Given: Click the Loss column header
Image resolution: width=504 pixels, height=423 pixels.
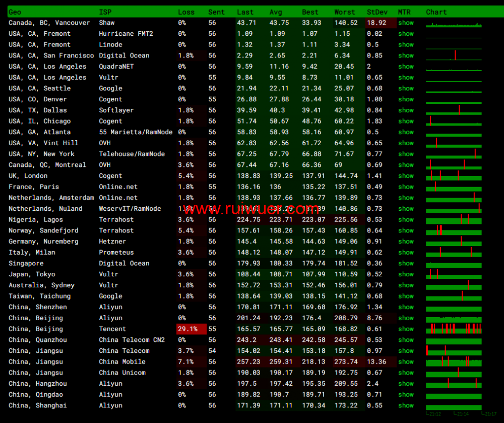Looking at the screenshot, I should (186, 12).
